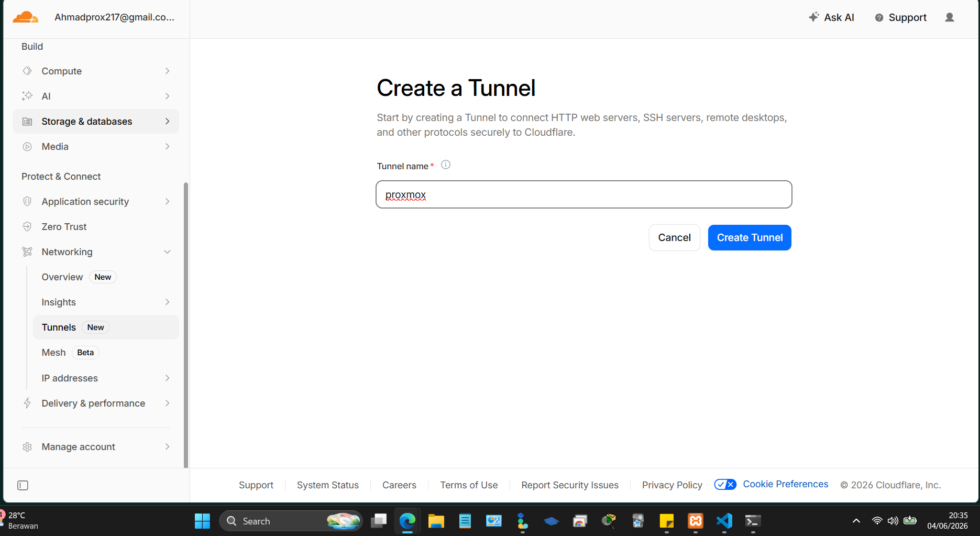This screenshot has height=536, width=980.
Task: Open Networking Overview page
Action: pyautogui.click(x=106, y=277)
